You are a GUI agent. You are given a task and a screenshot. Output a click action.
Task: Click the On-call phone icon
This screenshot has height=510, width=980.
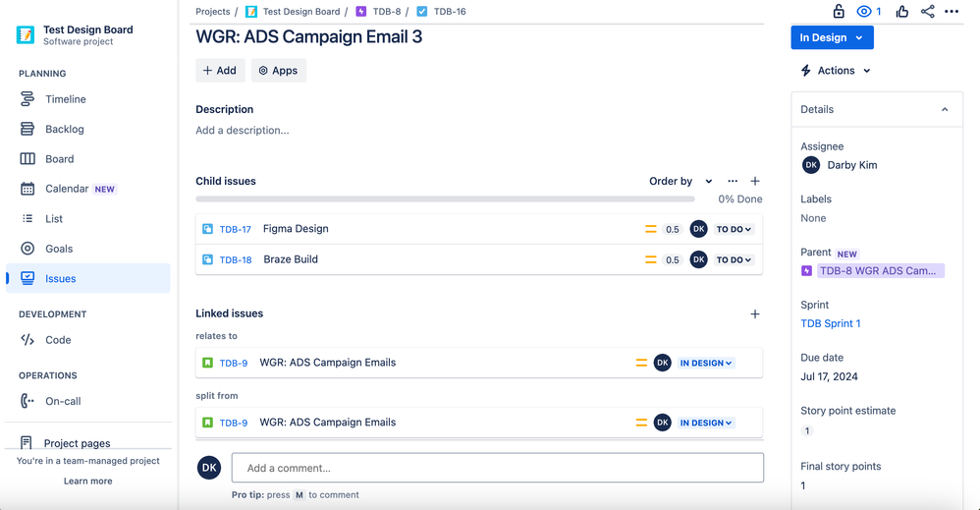(x=27, y=401)
